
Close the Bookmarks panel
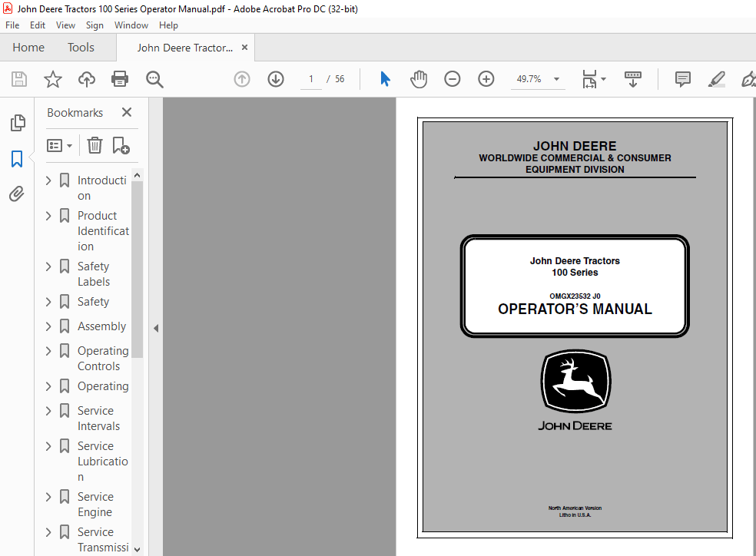[x=127, y=112]
